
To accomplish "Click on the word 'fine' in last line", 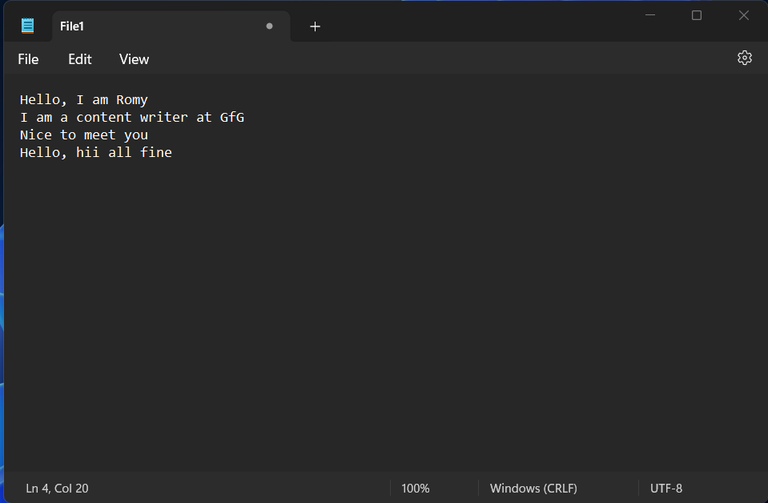I will (156, 152).
